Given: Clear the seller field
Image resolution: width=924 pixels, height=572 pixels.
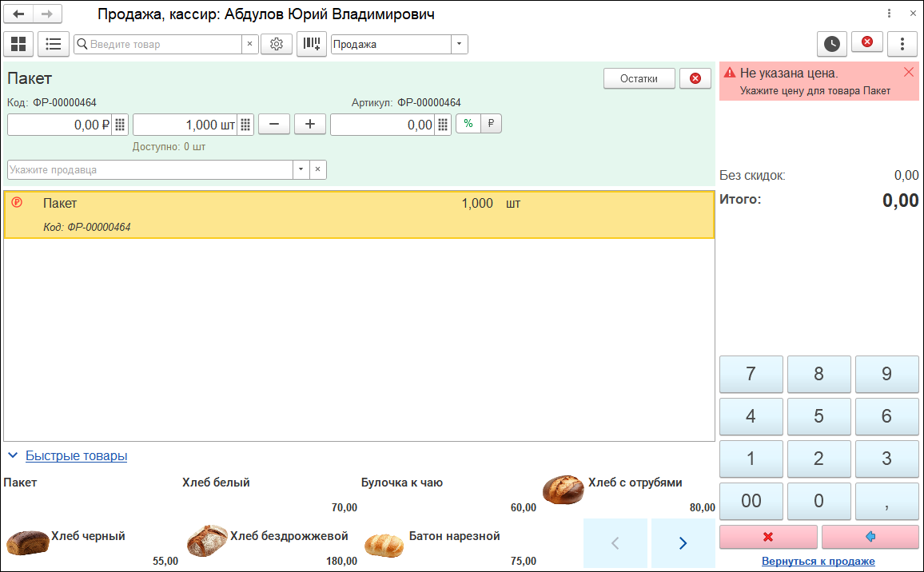Looking at the screenshot, I should point(317,169).
